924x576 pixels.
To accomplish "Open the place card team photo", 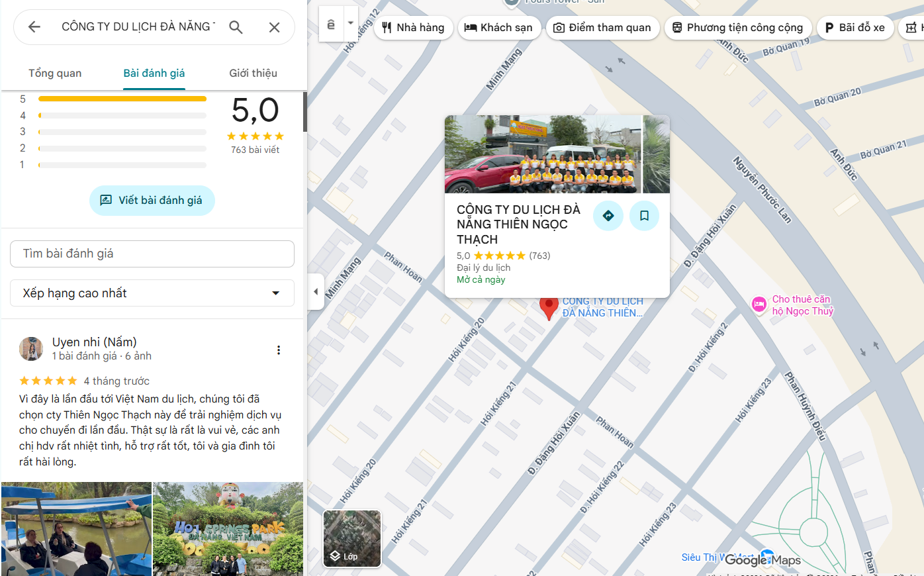I will point(543,154).
